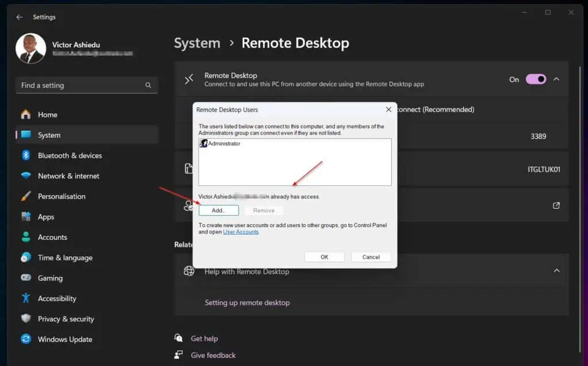This screenshot has height=366, width=588.
Task: Click the search magnifier icon
Action: coord(148,85)
